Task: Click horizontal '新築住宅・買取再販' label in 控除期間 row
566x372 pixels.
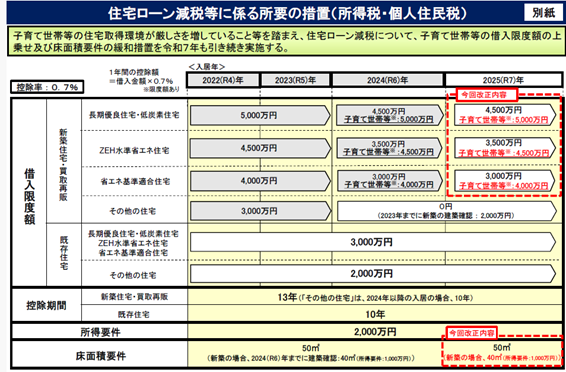Action: (x=134, y=297)
